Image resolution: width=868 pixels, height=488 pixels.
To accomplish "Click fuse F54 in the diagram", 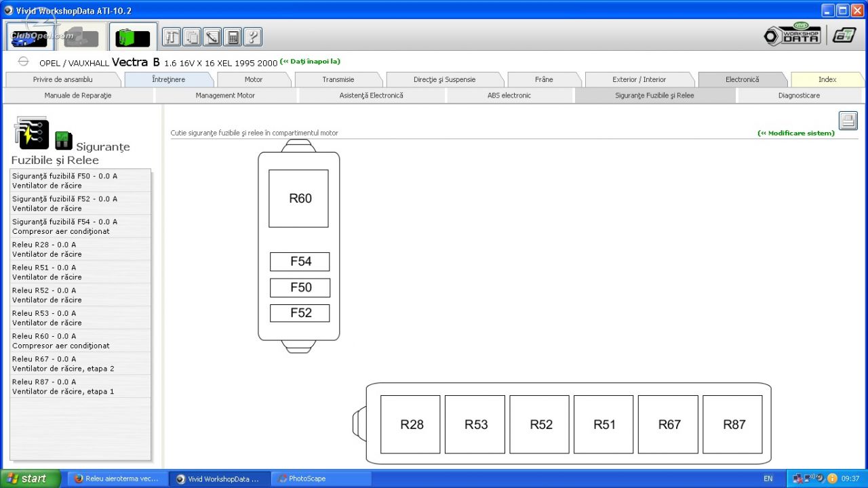I will coord(300,262).
